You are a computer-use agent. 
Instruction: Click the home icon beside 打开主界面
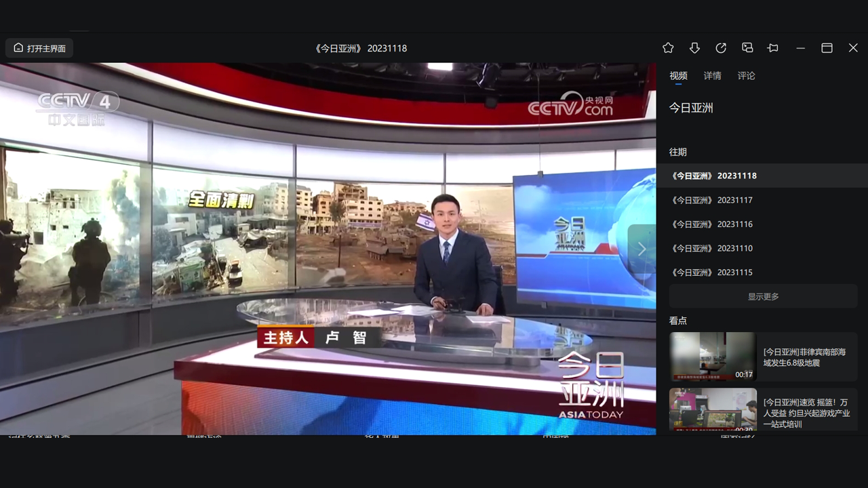(18, 48)
